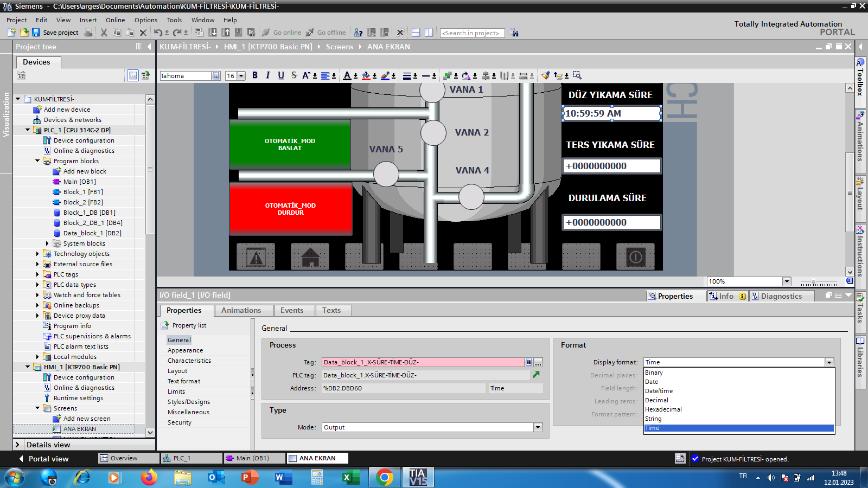This screenshot has width=868, height=488.
Task: Click the OTOMATİK_MOD DURDUR red button
Action: tap(291, 209)
